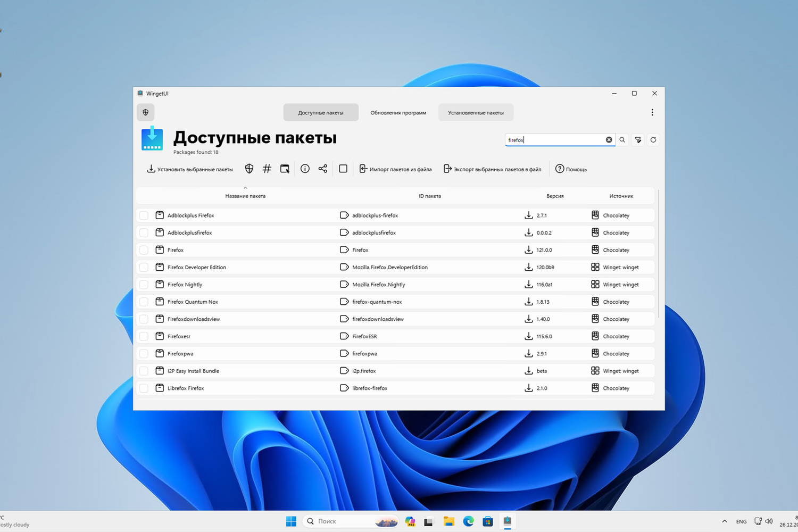
Task: Click the download icon beside version 121.0.0
Action: click(529, 250)
